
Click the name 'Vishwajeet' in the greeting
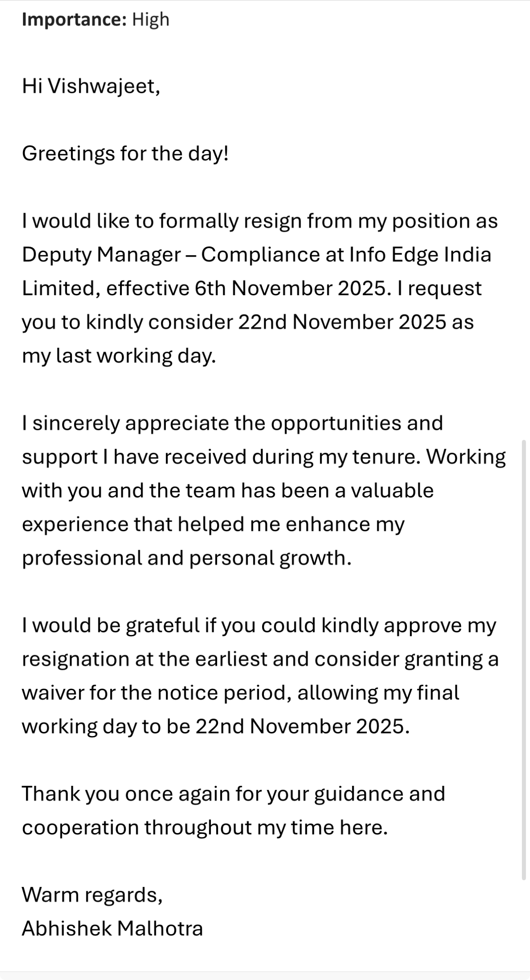[x=101, y=86]
